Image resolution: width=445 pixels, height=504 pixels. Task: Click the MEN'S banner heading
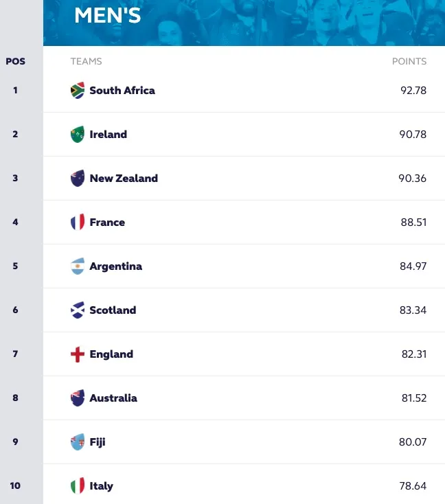108,15
